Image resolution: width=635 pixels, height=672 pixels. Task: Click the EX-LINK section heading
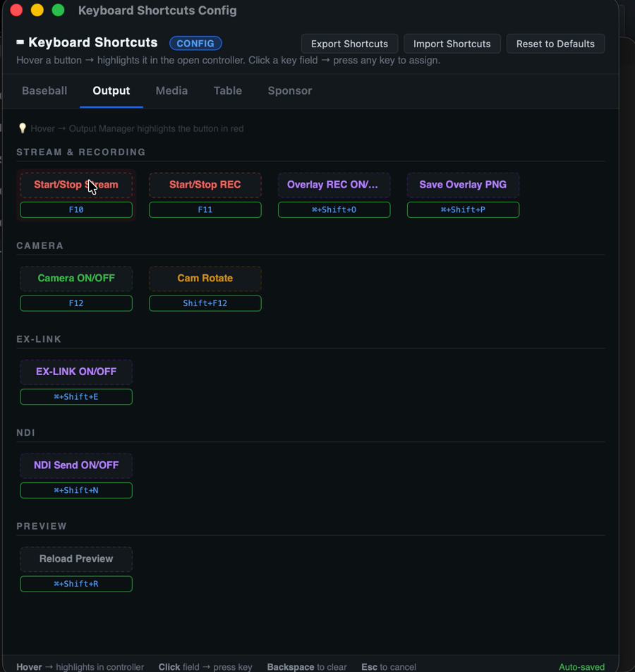tap(39, 339)
